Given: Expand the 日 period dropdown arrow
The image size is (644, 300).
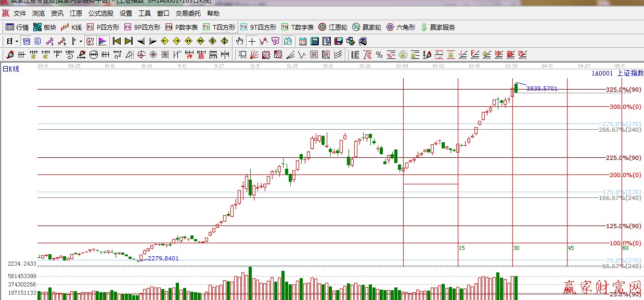Looking at the screenshot, I should pyautogui.click(x=17, y=41).
